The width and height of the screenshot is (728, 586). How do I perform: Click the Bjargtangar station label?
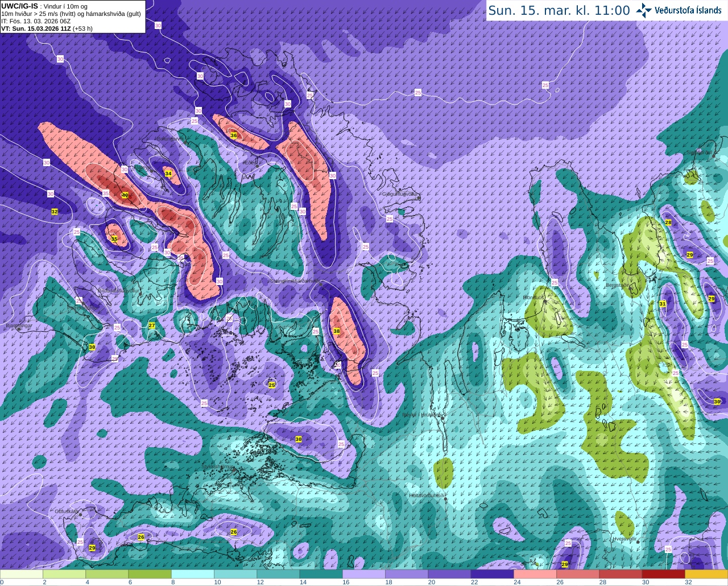click(19, 326)
